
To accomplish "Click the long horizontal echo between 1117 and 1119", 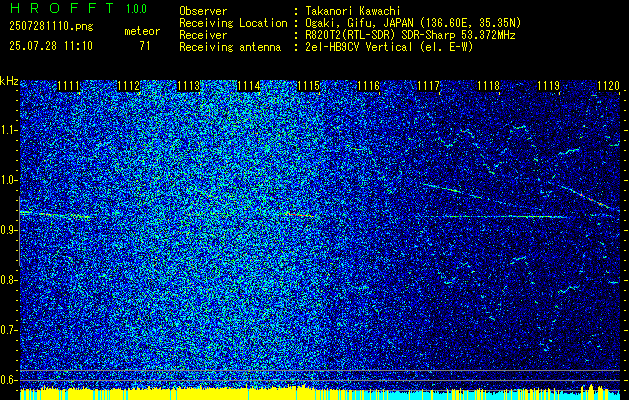I will (505, 217).
